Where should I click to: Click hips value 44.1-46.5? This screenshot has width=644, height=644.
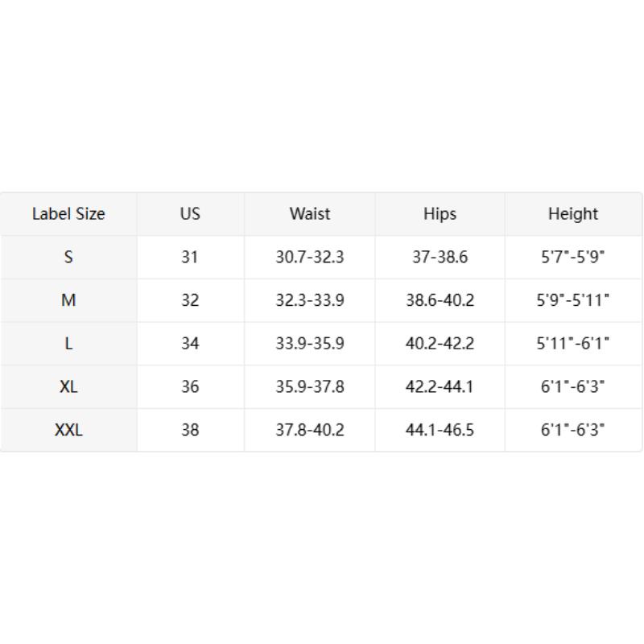point(440,430)
